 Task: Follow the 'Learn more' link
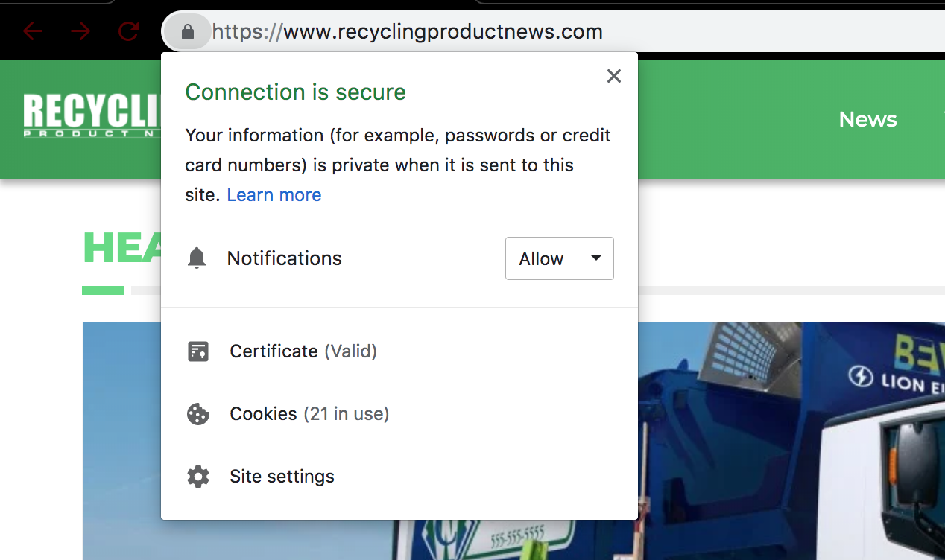[274, 195]
